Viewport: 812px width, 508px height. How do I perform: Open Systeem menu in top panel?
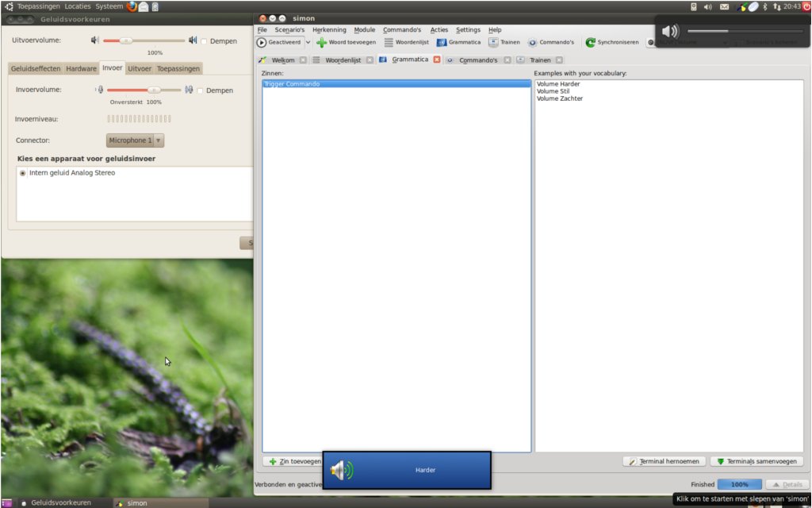tap(109, 6)
